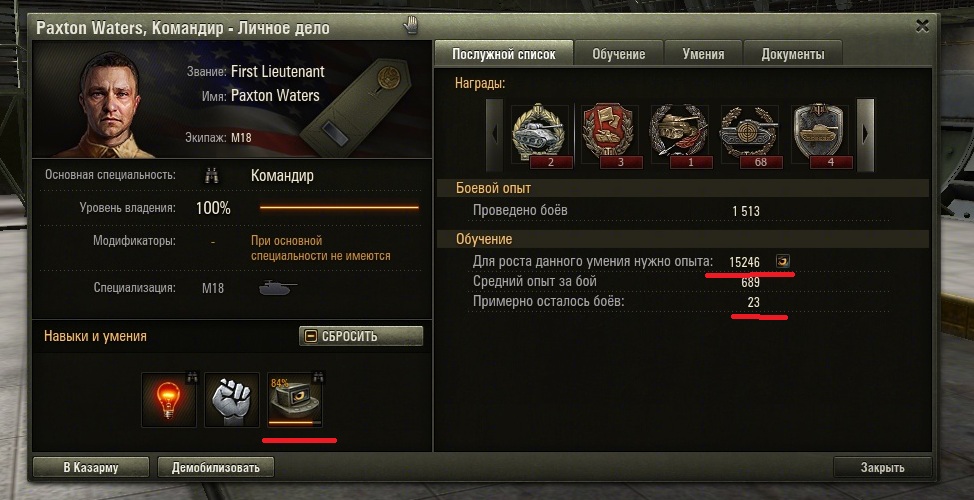Click the M18 tank specialization icon
The width and height of the screenshot is (974, 500).
click(278, 288)
